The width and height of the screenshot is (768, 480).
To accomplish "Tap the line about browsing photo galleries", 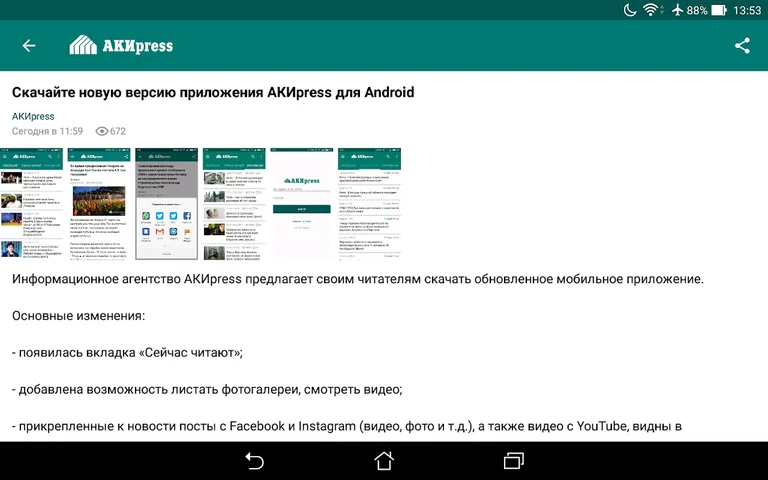I will coord(207,389).
